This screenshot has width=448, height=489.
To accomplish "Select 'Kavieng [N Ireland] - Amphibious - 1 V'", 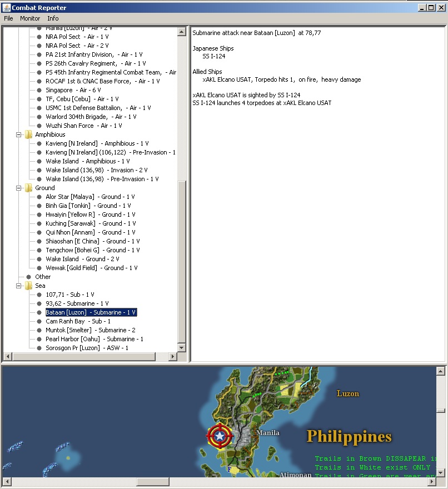I will pos(97,143).
